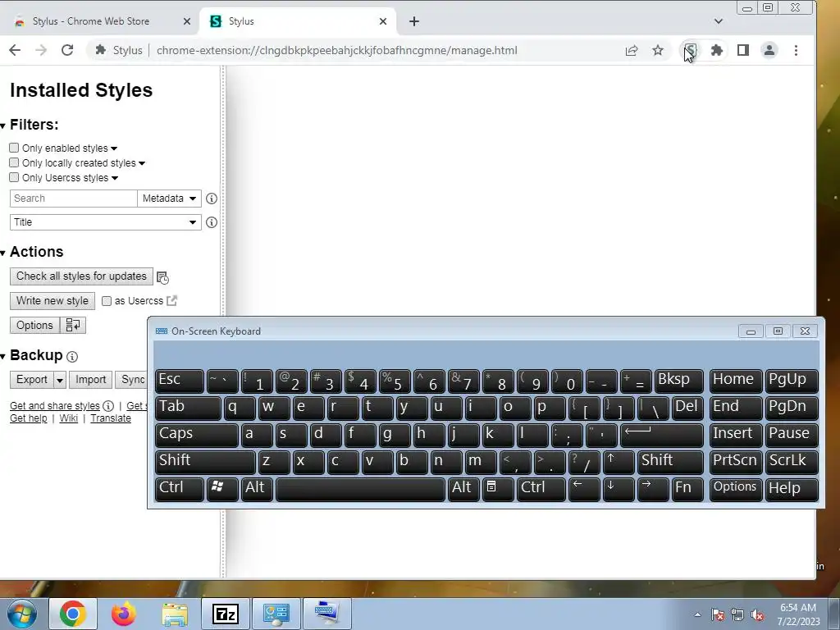Click the Stylus extension toolbar icon
This screenshot has width=840, height=630.
tap(691, 50)
